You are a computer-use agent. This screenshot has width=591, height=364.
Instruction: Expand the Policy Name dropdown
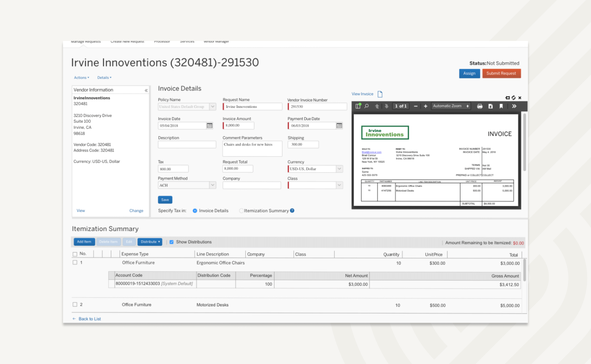213,107
